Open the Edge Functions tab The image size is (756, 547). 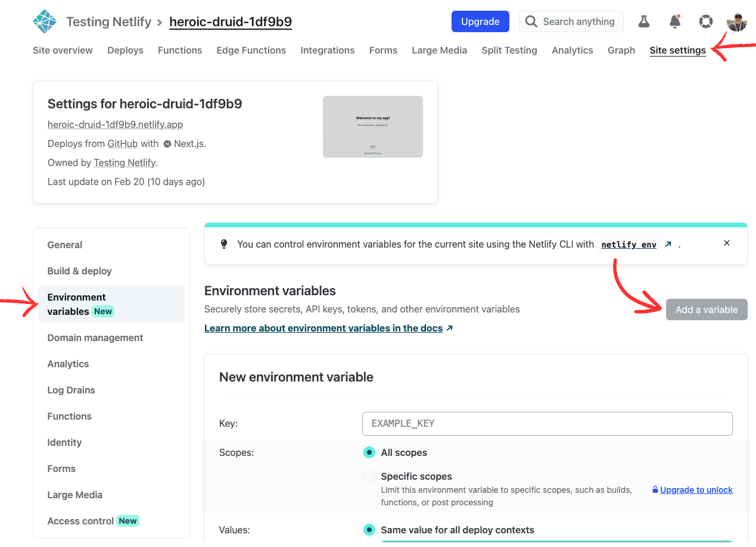pyautogui.click(x=251, y=51)
